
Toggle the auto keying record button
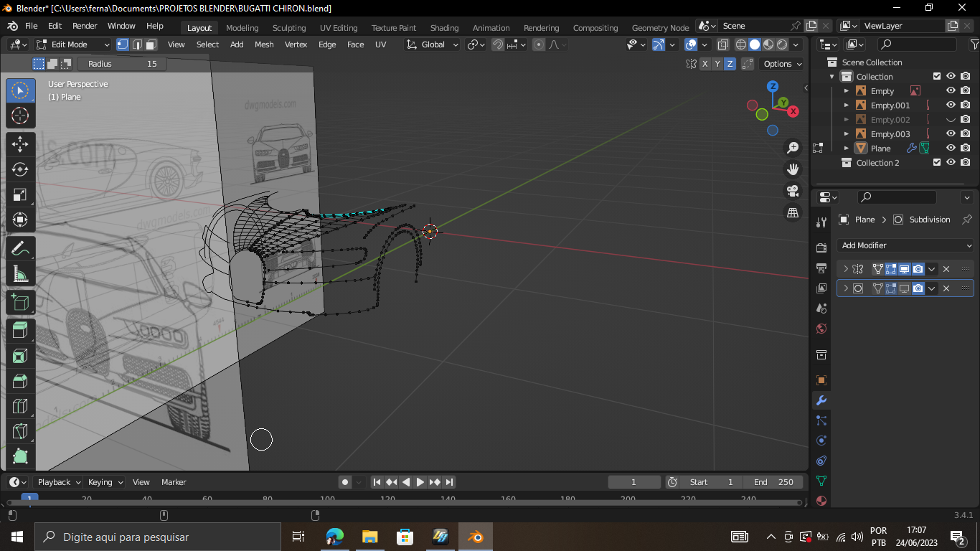345,482
